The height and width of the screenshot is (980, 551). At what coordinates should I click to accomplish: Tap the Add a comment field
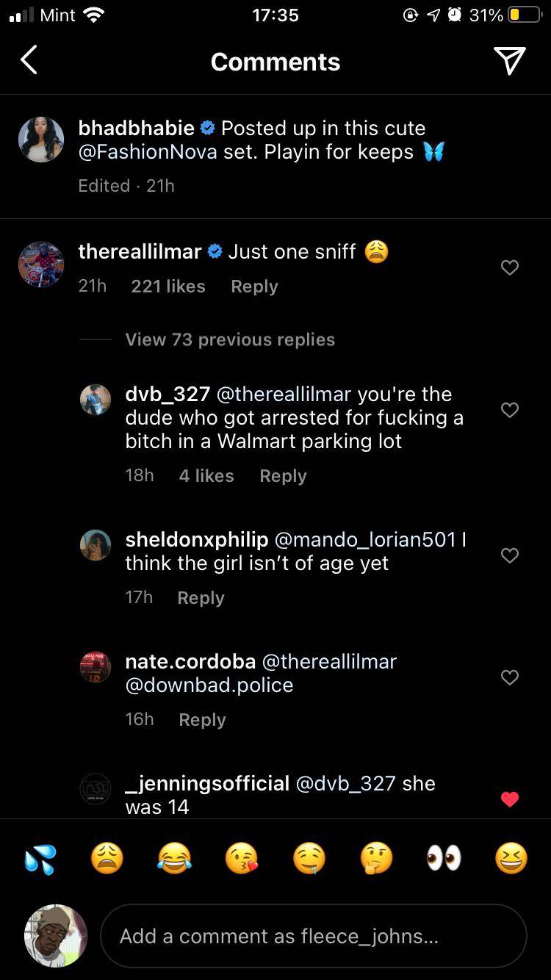pos(314,936)
